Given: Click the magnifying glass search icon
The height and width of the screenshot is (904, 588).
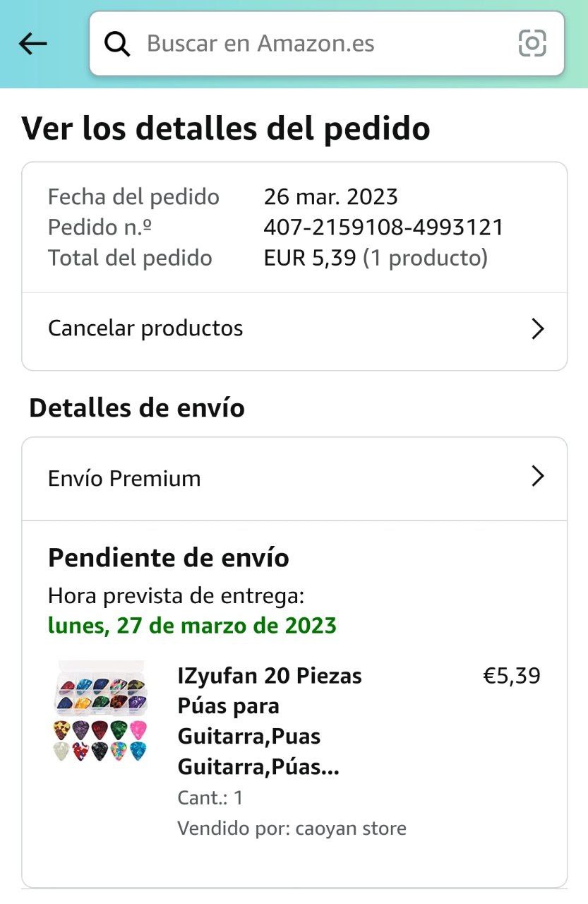Looking at the screenshot, I should coord(117,44).
